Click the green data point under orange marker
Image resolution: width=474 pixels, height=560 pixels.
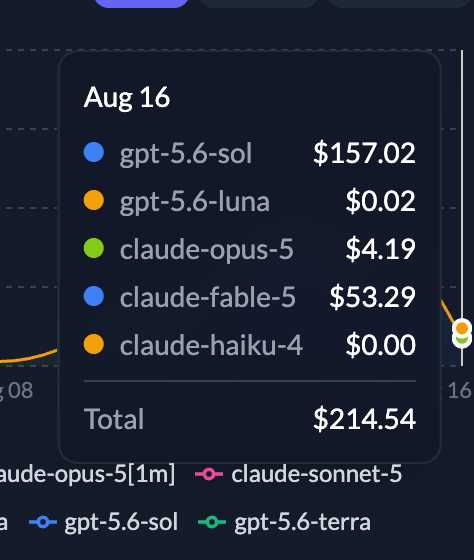(462, 341)
